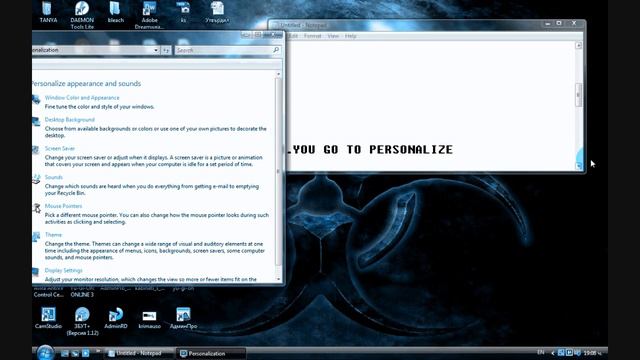The height and width of the screenshot is (360, 640).
Task: Open the Windows Start button
Action: click(45, 353)
